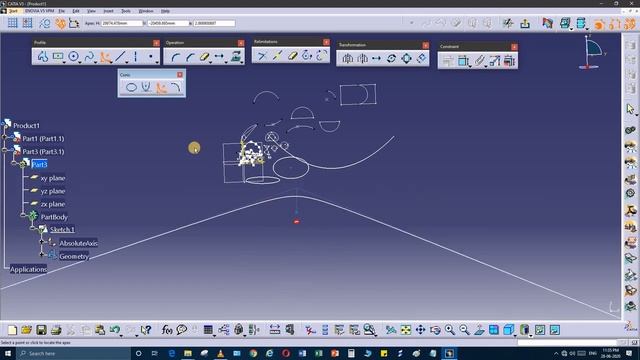Select the Scale transformation tool
The height and width of the screenshot is (360, 640).
tap(407, 59)
